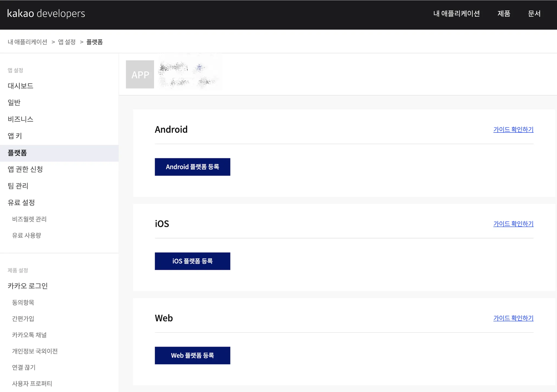Viewport: 557px width, 392px height.
Task: Click the kakao developers logo
Action: point(46,14)
